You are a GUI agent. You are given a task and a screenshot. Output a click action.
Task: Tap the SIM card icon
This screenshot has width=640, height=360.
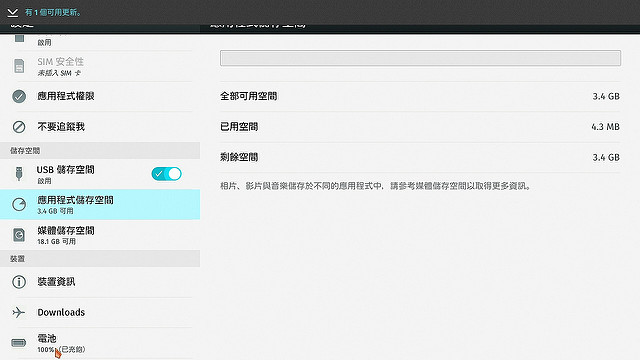(19, 66)
